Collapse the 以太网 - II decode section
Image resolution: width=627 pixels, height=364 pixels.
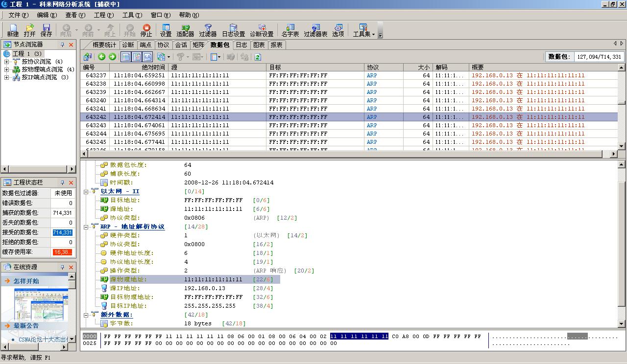(x=86, y=191)
